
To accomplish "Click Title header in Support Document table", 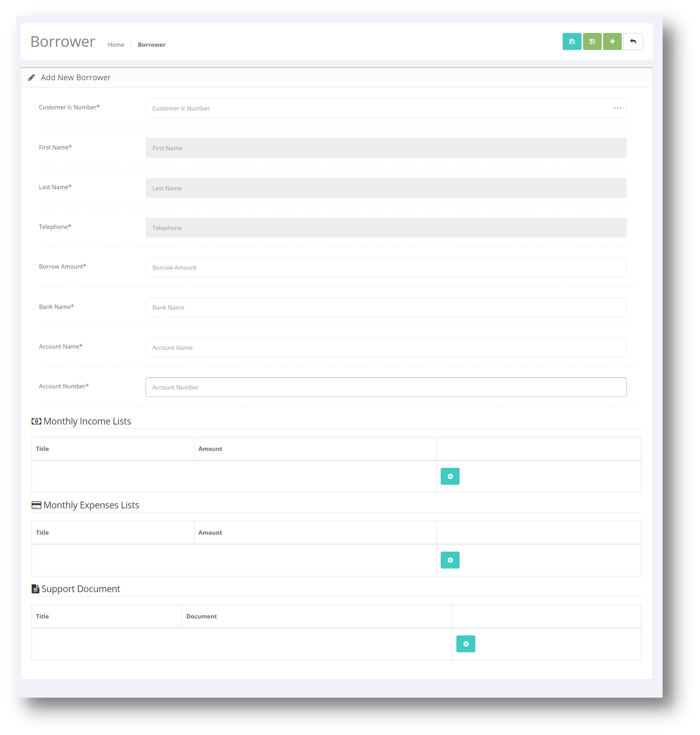I will click(42, 616).
